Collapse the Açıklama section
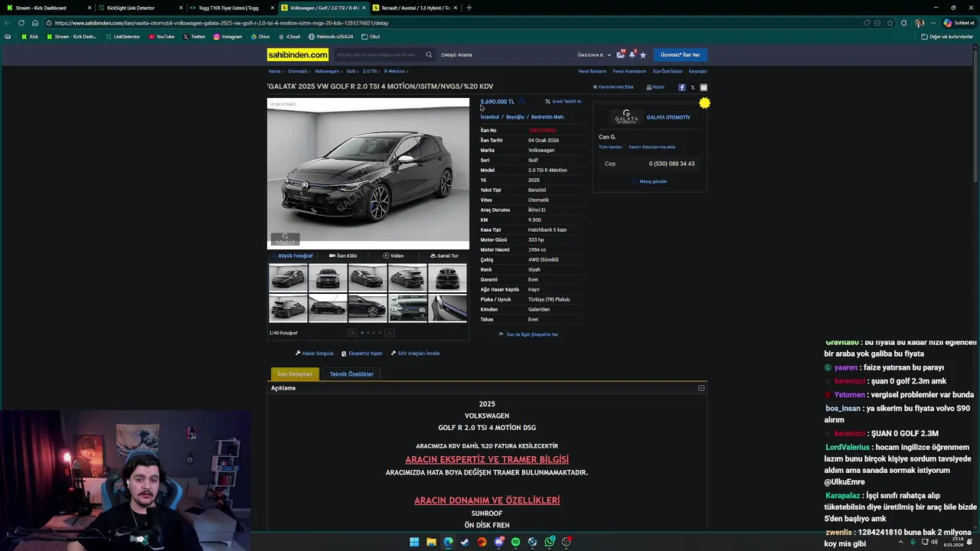This screenshot has width=980, height=551. pyautogui.click(x=701, y=388)
